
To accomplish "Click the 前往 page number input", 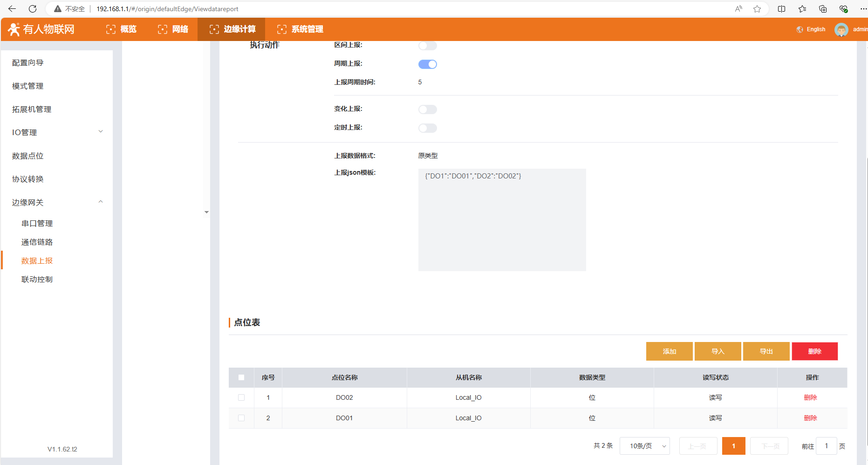I will [x=826, y=446].
